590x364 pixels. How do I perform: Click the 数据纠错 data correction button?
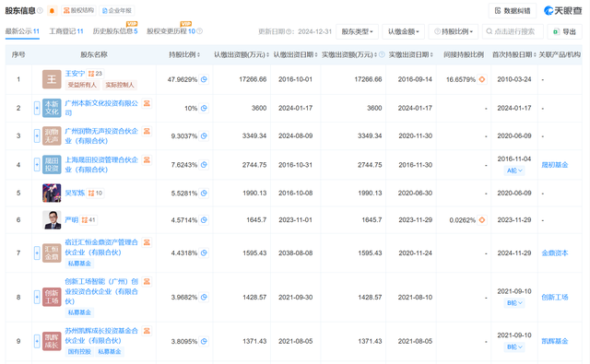coord(513,11)
